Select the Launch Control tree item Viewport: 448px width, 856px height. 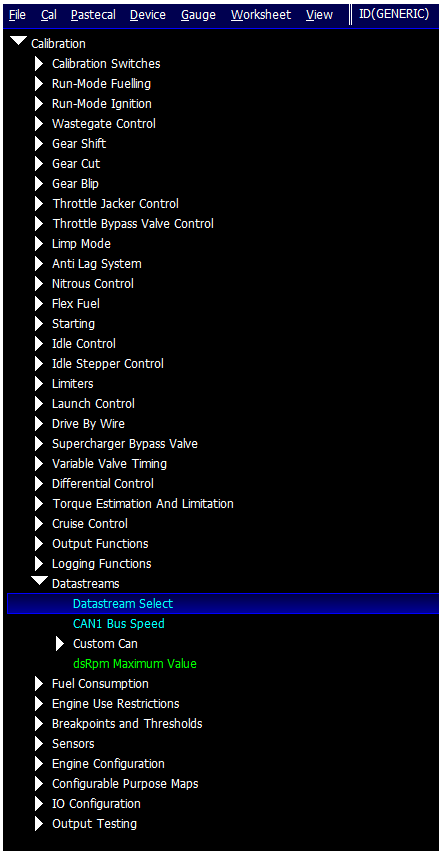(93, 404)
